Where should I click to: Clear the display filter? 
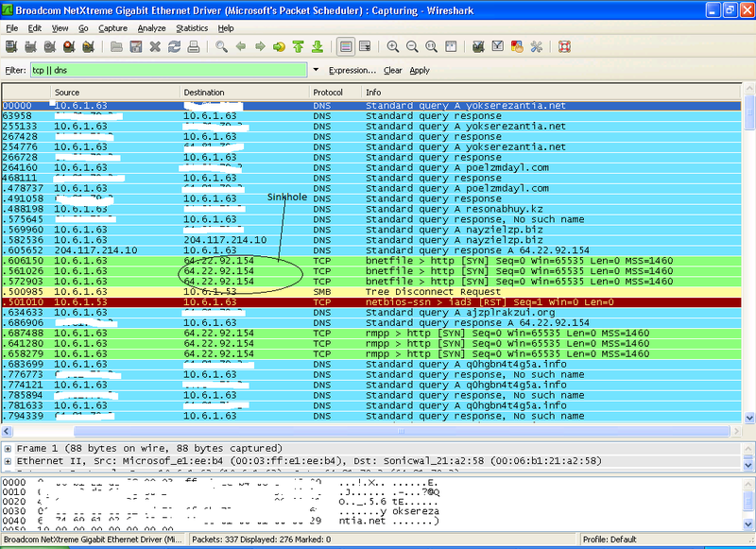(393, 70)
